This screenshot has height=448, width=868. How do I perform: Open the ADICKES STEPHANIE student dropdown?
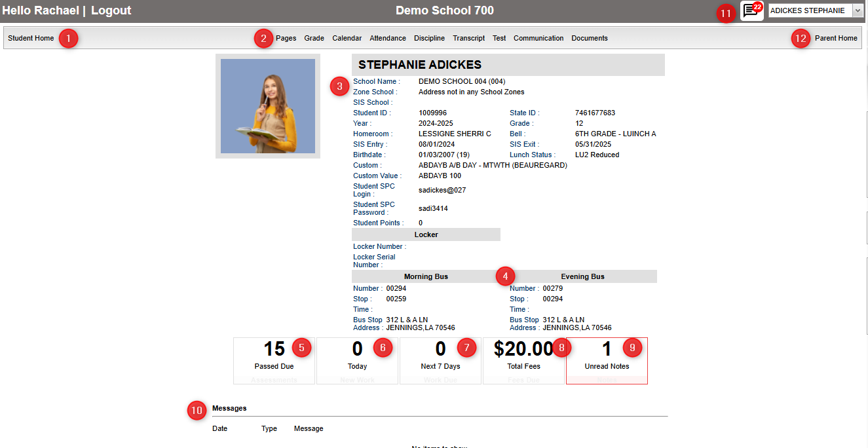[x=816, y=10]
